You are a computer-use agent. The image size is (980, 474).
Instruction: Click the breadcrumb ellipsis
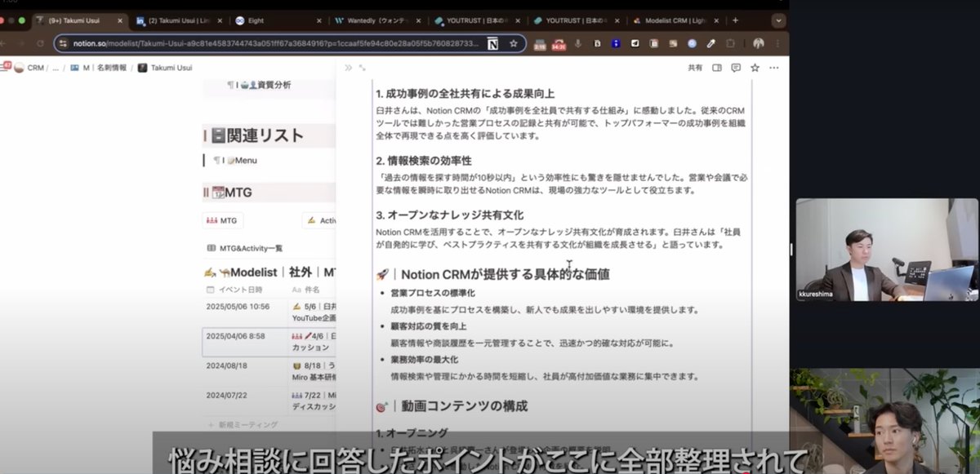(x=56, y=68)
